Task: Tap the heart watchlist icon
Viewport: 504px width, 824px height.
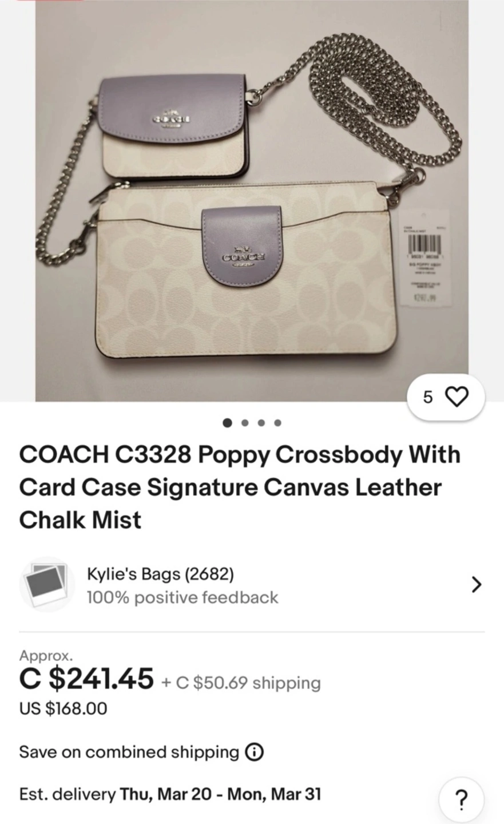Action: 457,397
